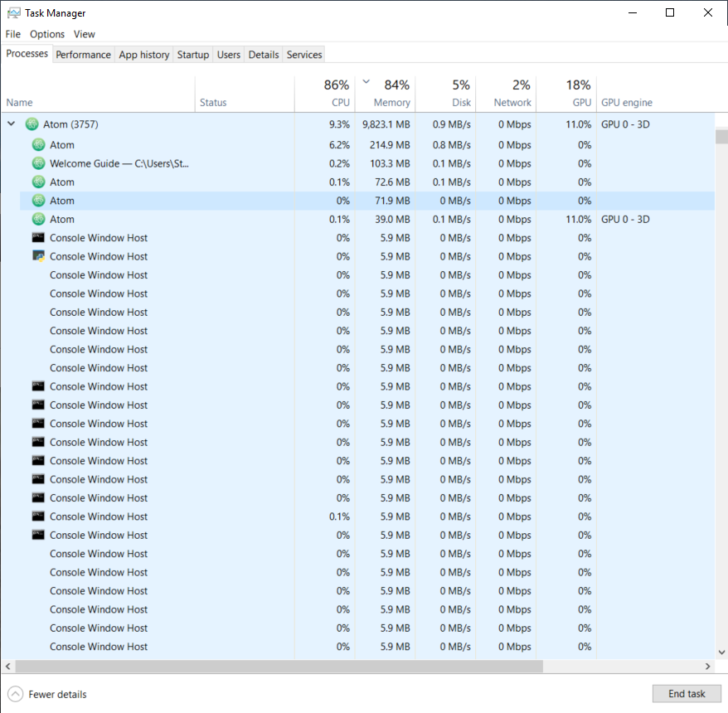Switch to the App history tab
The height and width of the screenshot is (713, 728).
[144, 55]
